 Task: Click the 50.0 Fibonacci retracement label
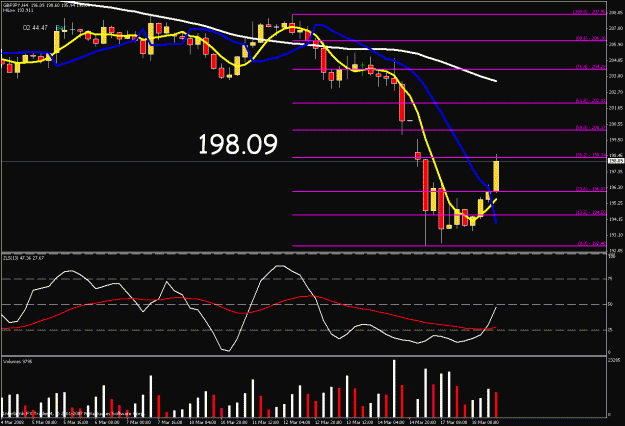pyautogui.click(x=591, y=128)
